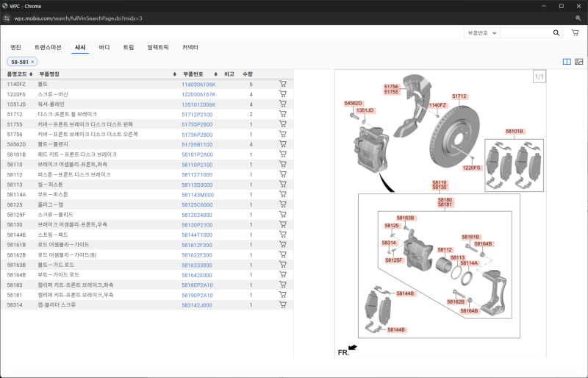Open the shopping cart in header

575,32
